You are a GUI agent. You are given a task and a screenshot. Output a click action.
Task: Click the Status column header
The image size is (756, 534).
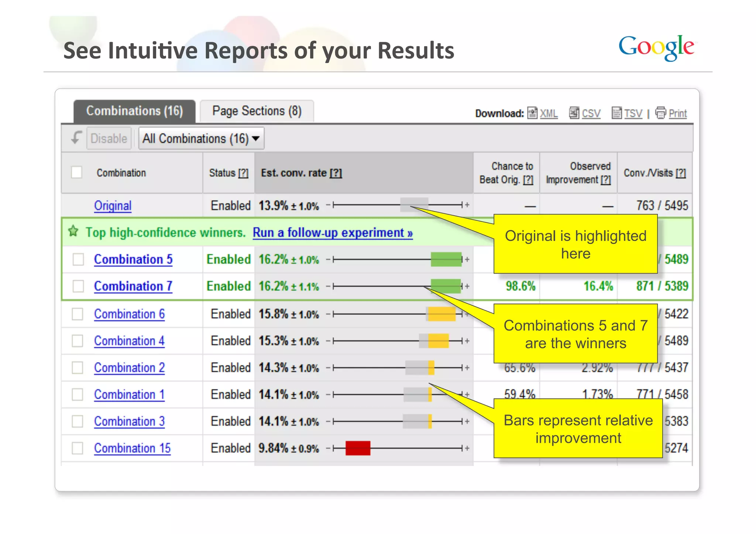click(x=229, y=173)
